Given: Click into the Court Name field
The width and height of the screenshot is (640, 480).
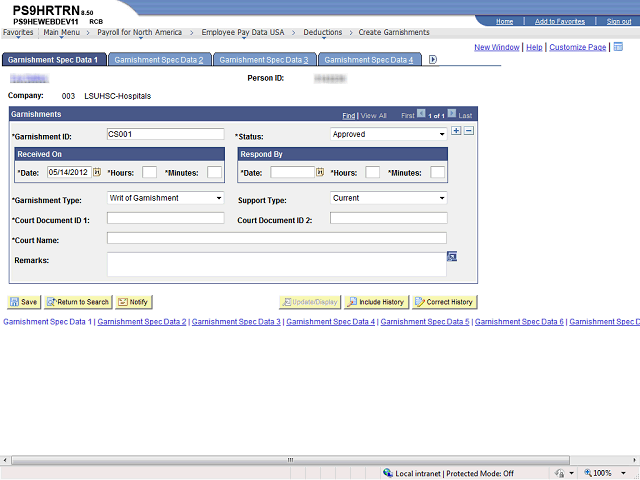Looking at the screenshot, I should tap(276, 238).
